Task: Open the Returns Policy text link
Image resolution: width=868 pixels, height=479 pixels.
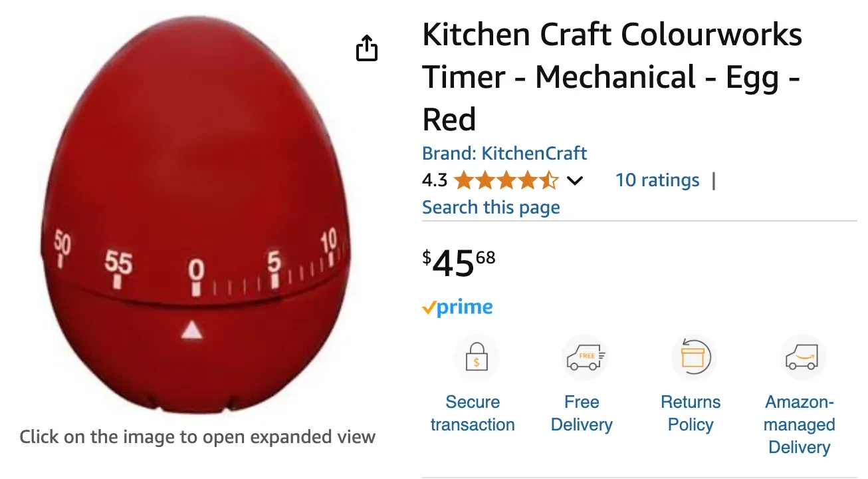Action: tap(691, 413)
